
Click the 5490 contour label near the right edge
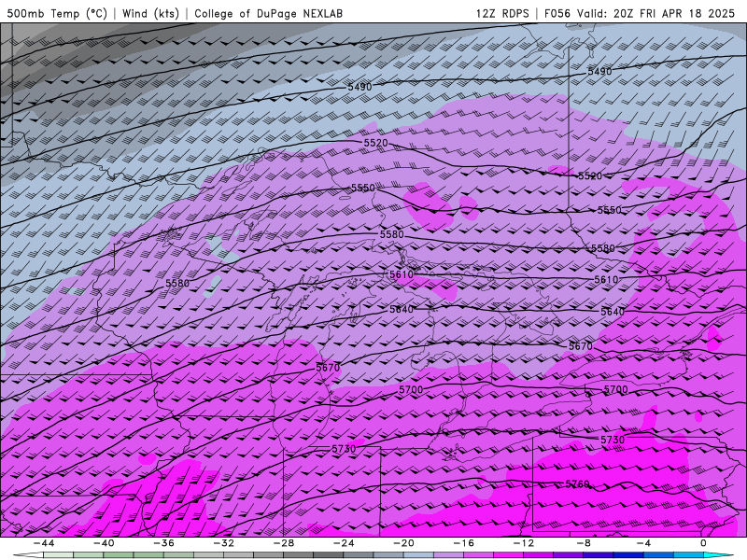pos(599,72)
